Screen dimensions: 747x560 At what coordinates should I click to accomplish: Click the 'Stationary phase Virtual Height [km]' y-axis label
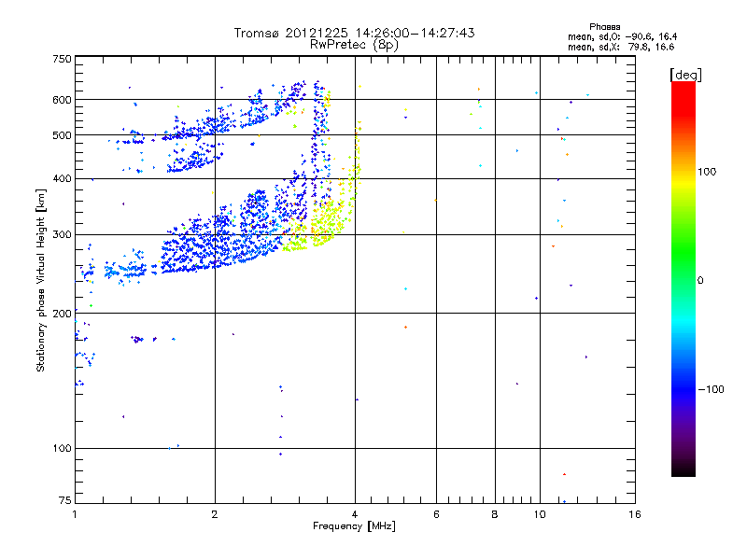click(41, 280)
